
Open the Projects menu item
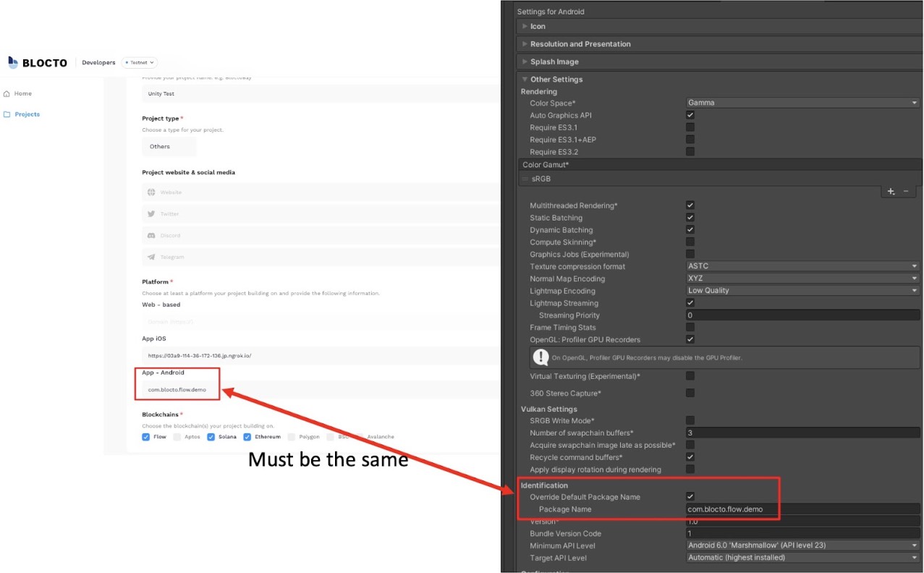coord(27,114)
